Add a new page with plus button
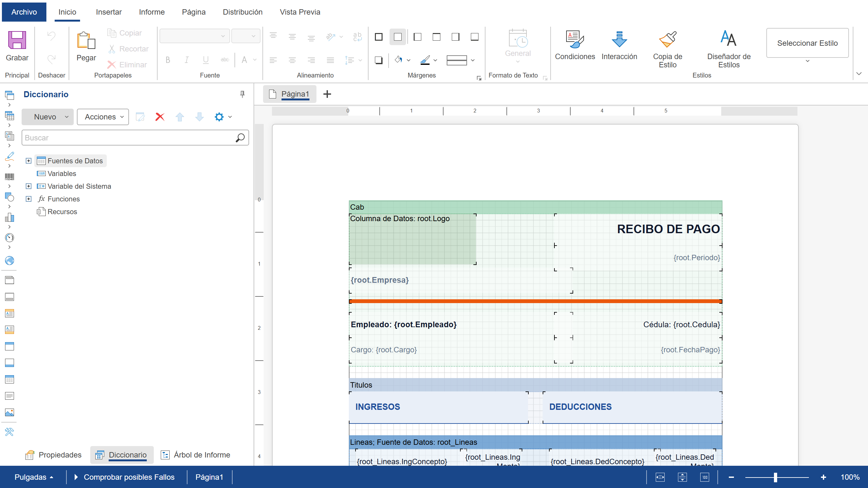This screenshot has height=488, width=868. tap(327, 94)
